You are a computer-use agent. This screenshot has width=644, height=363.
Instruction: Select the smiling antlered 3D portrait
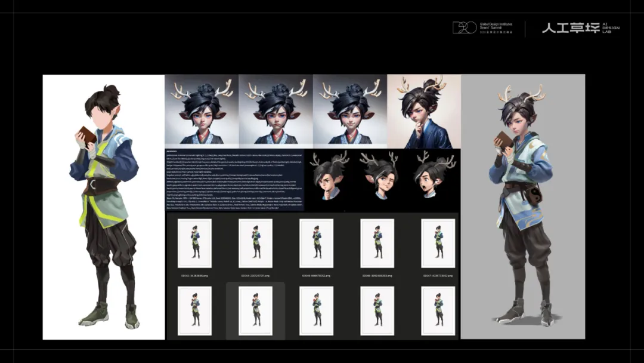pyautogui.click(x=350, y=112)
